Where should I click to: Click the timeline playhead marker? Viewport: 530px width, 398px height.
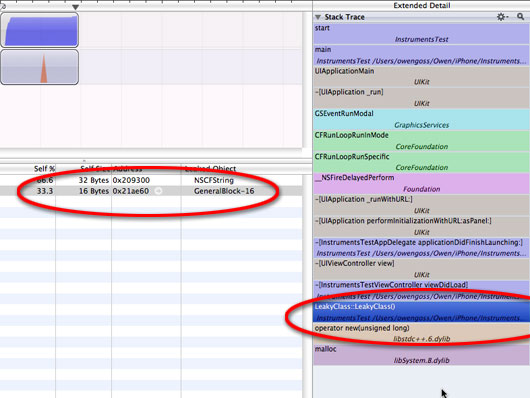[75, 7]
